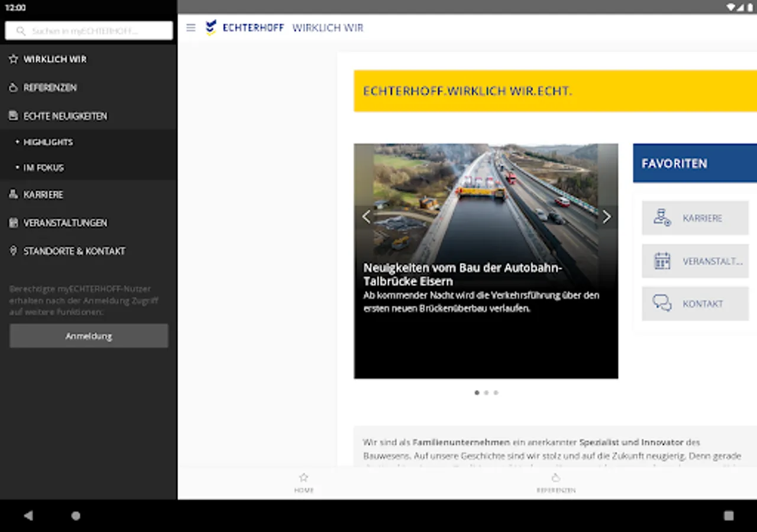Click the search magnifier icon
The image size is (757, 532).
(21, 31)
